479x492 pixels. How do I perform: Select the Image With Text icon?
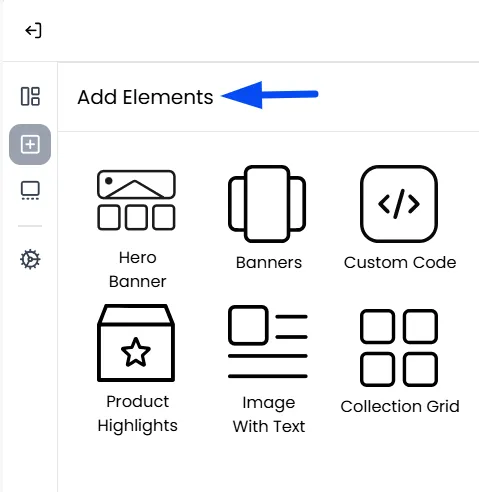point(268,342)
